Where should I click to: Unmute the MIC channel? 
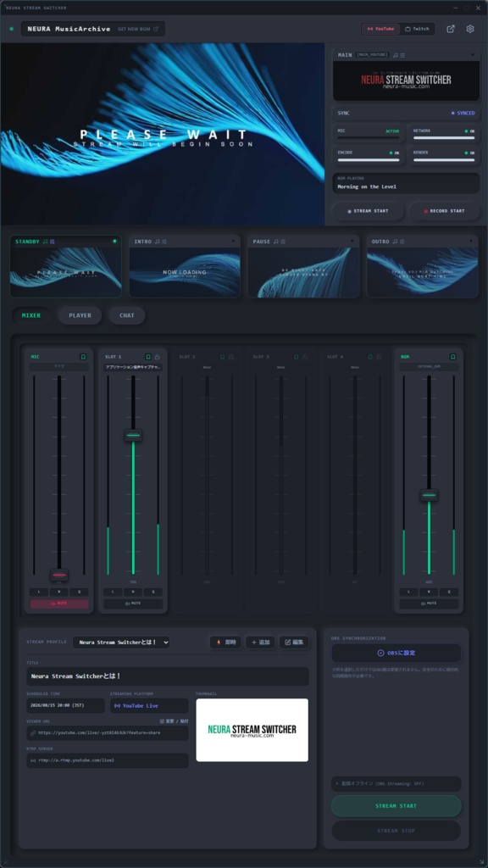tap(59, 604)
